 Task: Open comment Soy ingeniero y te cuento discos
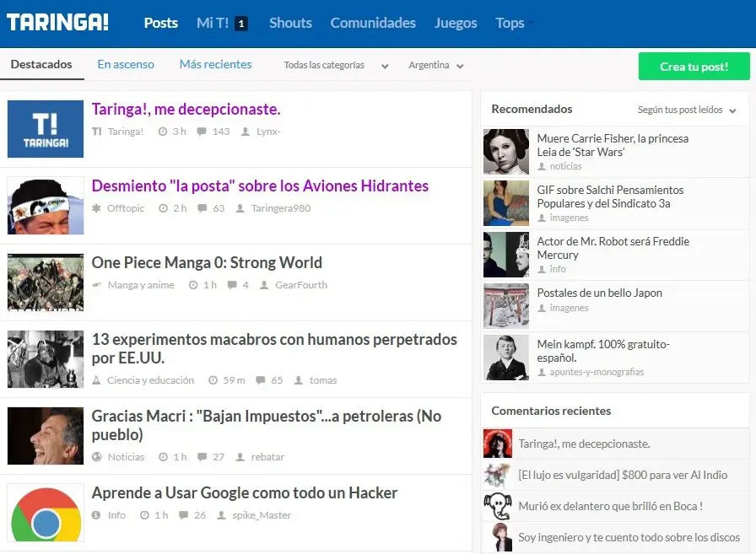[629, 538]
